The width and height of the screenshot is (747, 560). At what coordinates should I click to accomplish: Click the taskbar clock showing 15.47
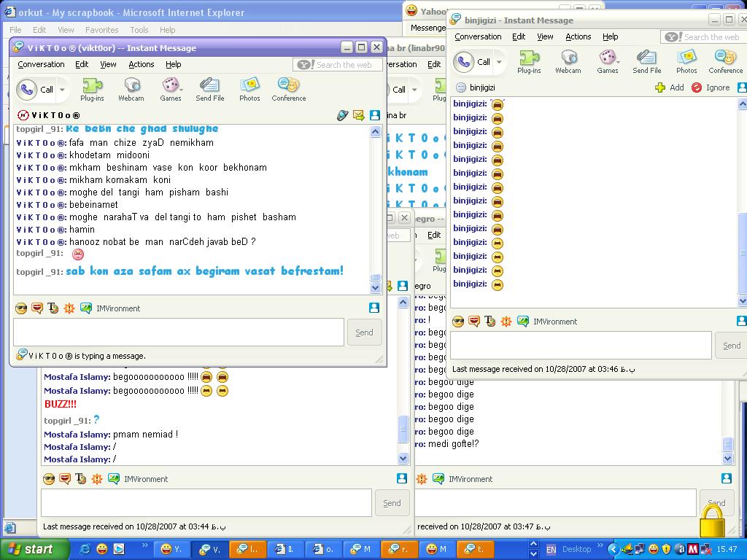point(727,550)
